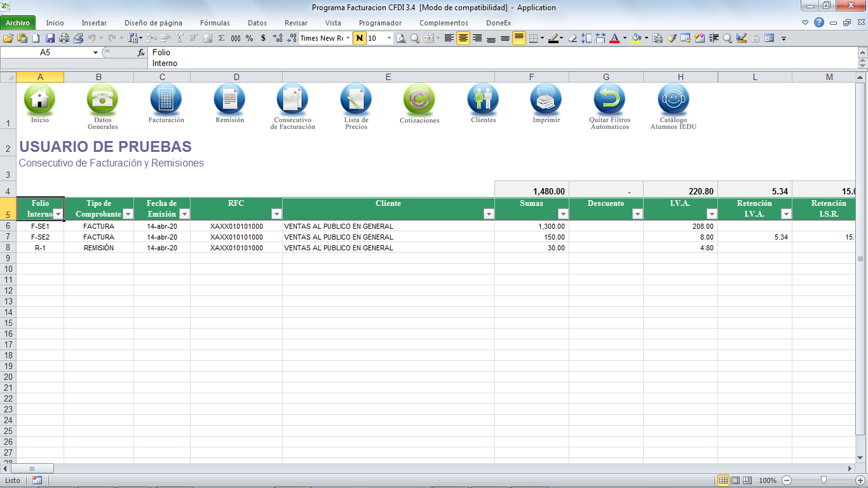Open the Archivo tab
868x488 pixels.
point(18,23)
